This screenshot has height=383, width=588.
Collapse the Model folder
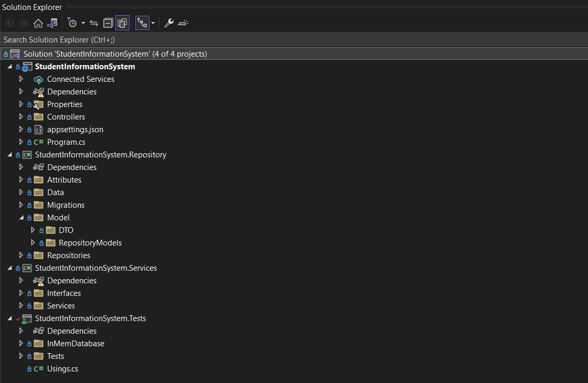click(22, 217)
